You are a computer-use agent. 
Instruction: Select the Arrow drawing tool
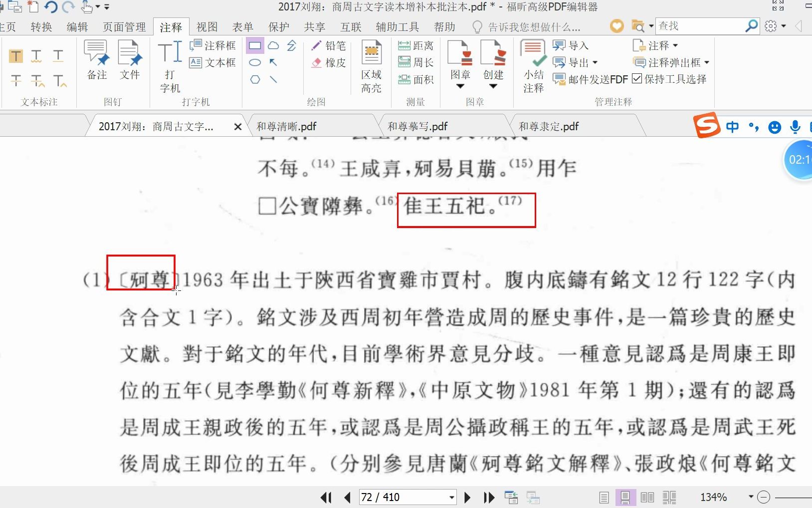[273, 63]
